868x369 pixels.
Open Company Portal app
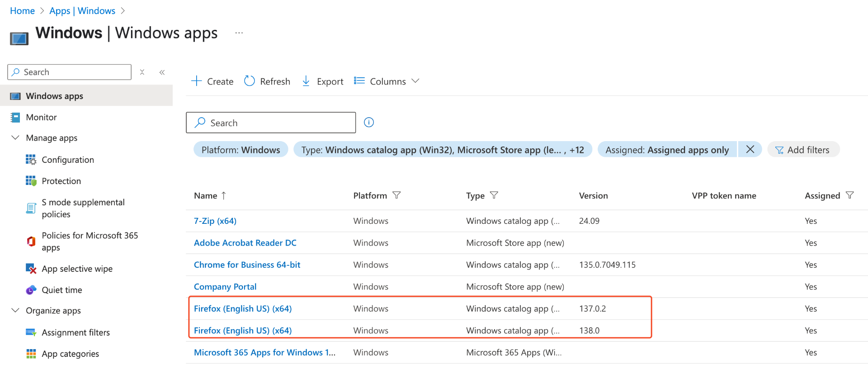coord(225,287)
